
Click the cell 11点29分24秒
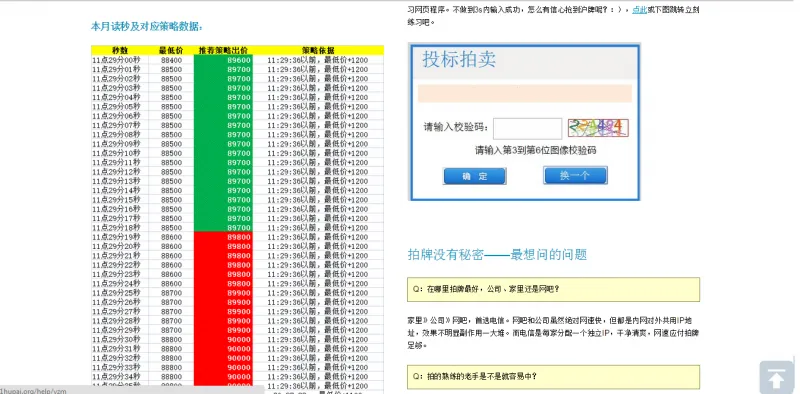pyautogui.click(x=120, y=283)
